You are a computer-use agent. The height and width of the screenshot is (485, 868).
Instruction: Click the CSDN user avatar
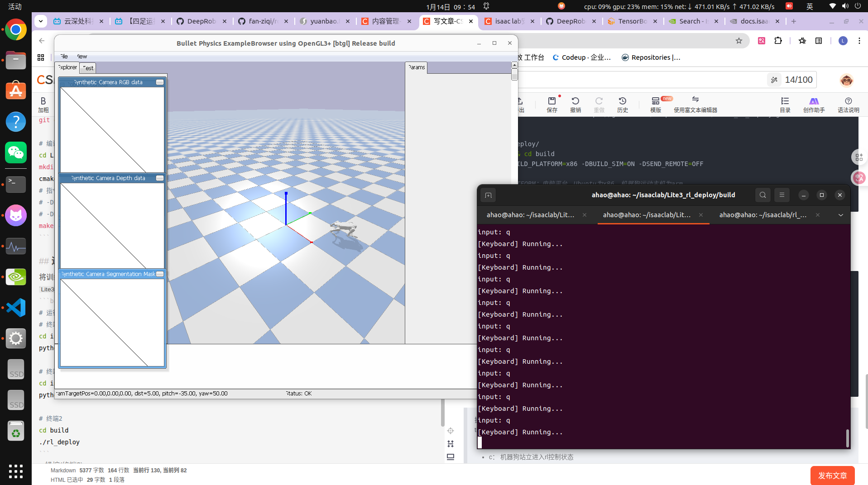846,80
